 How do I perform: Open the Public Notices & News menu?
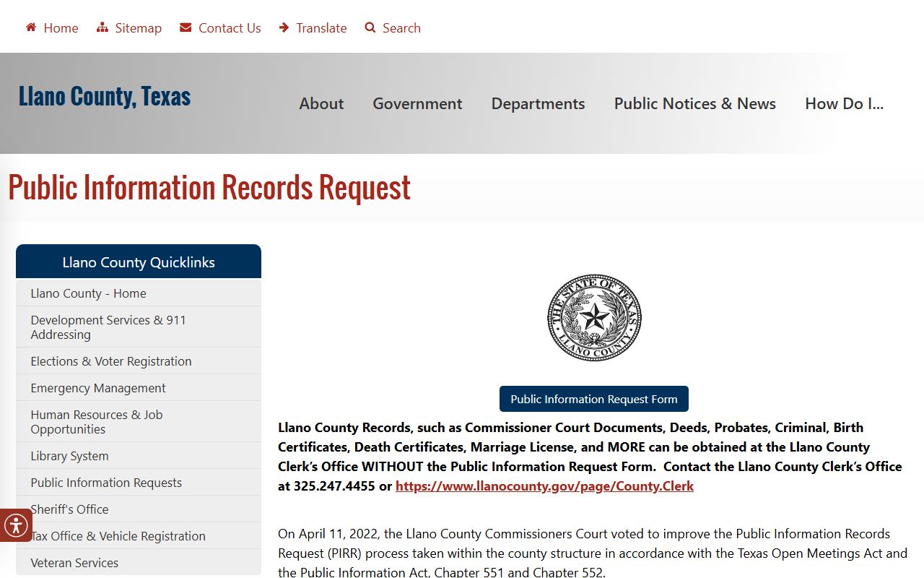tap(695, 103)
